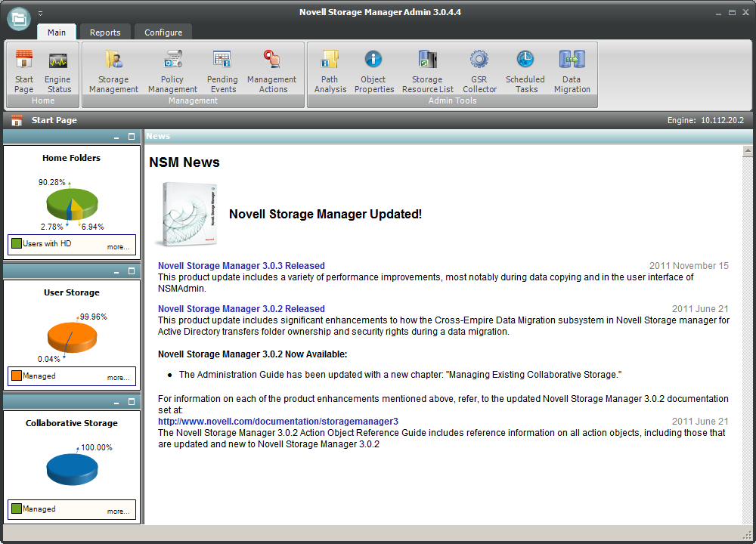The height and width of the screenshot is (544, 756).
Task: Click the Collaborative Storage panel title
Action: point(71,422)
